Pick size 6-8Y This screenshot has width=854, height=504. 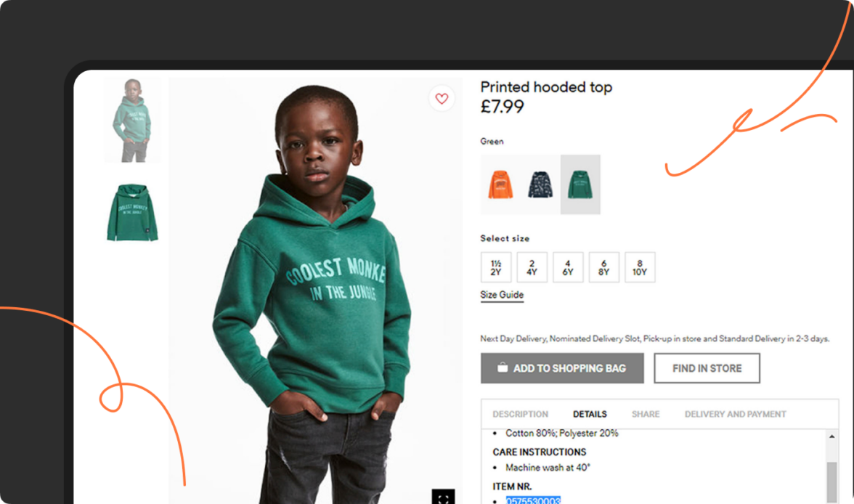tap(603, 267)
